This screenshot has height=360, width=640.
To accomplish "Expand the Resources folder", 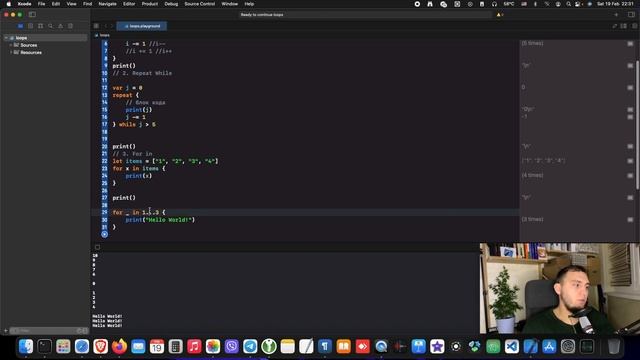I will coord(11,52).
